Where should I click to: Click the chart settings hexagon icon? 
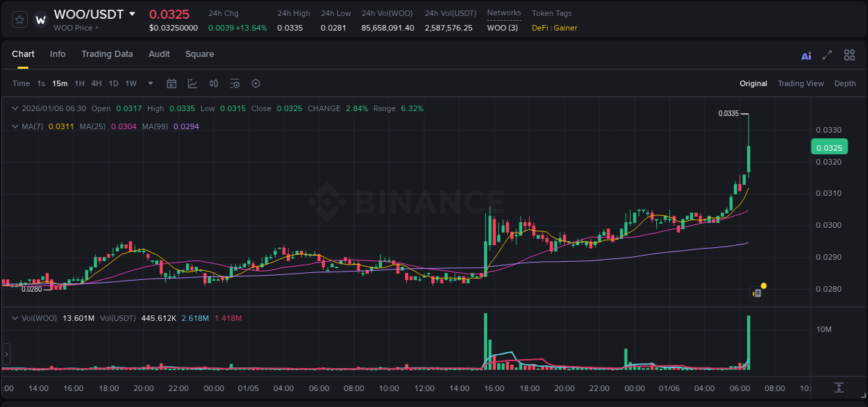click(x=256, y=83)
